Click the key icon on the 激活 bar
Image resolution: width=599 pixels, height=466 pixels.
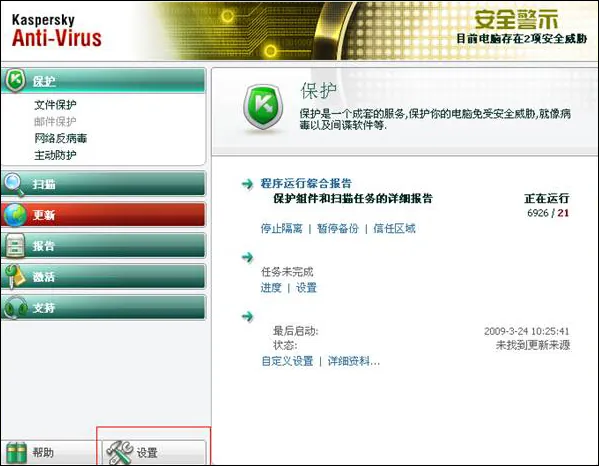15,276
